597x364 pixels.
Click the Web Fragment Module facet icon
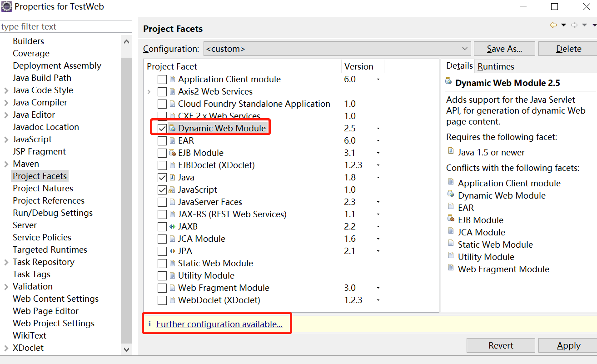(172, 288)
